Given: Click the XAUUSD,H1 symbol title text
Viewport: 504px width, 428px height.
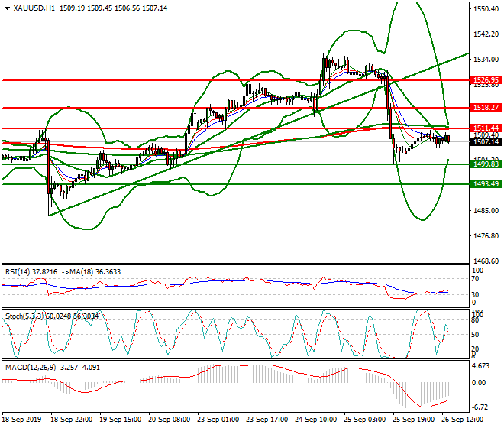Looking at the screenshot, I should (x=34, y=8).
